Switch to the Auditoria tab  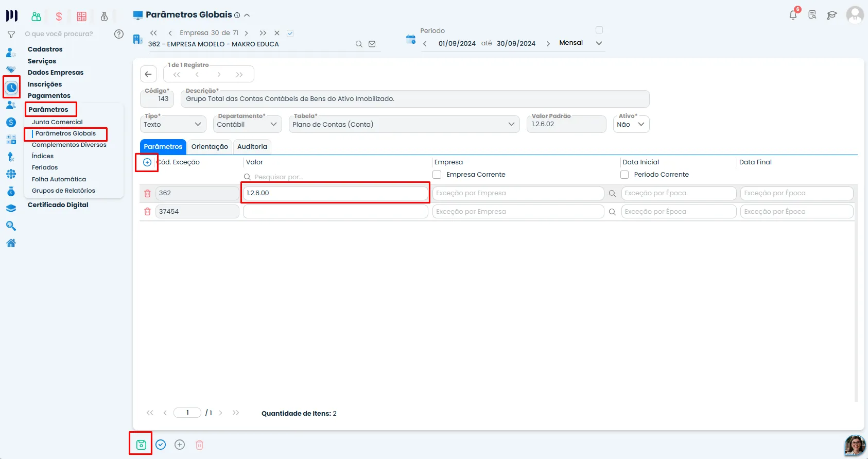(252, 147)
